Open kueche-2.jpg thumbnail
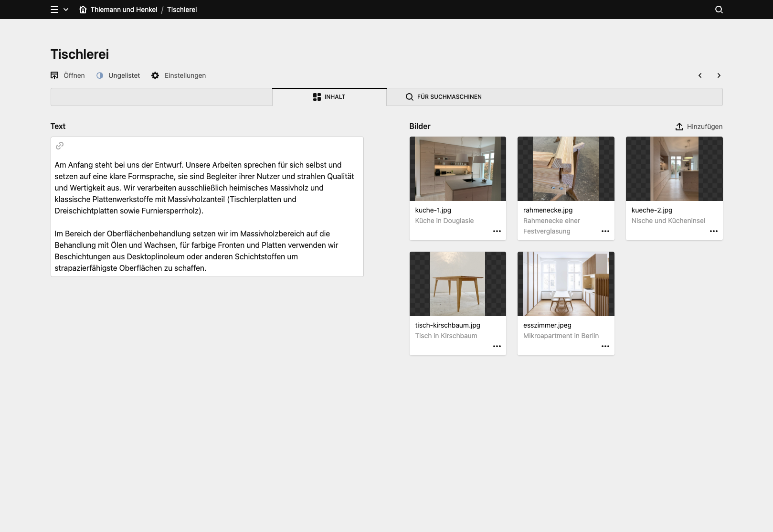773x532 pixels. pos(674,169)
